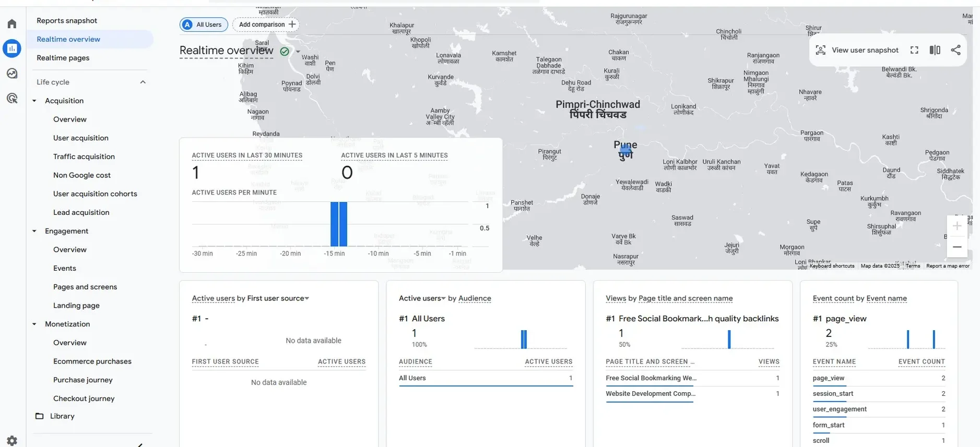Click View user snapshot button
Viewport: 980px width, 447px height.
tap(857, 50)
